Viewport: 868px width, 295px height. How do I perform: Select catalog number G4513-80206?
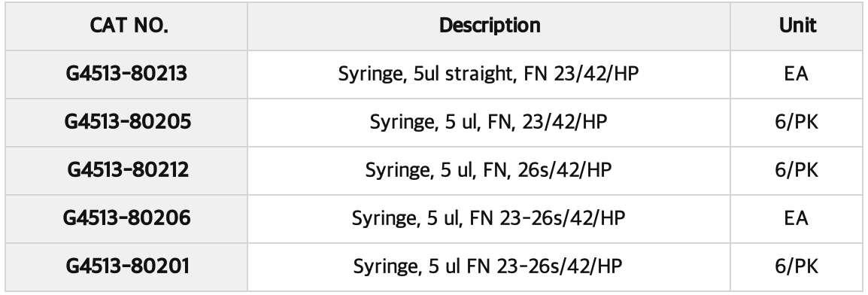(127, 218)
